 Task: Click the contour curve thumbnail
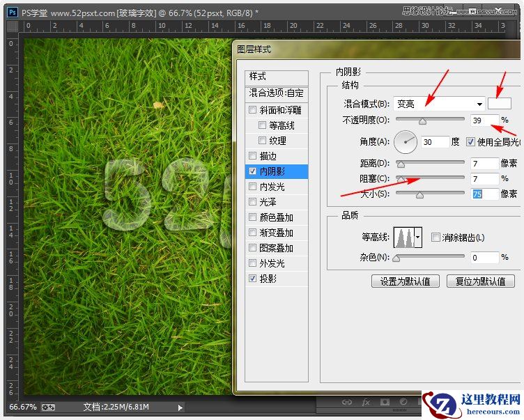404,238
